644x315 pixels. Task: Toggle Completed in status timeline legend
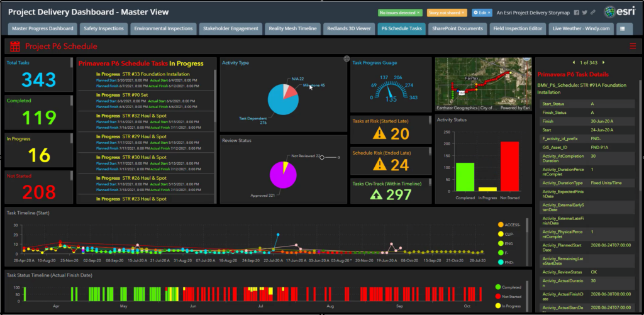508,287
